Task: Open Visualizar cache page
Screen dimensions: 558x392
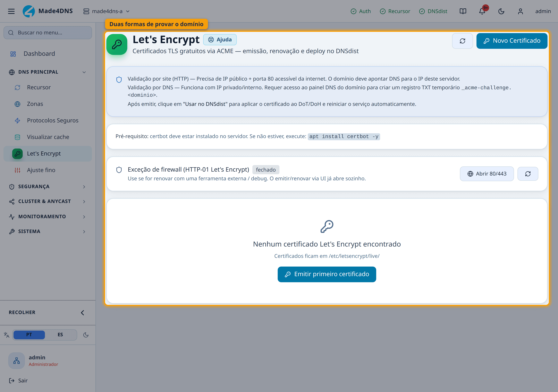Action: click(48, 137)
